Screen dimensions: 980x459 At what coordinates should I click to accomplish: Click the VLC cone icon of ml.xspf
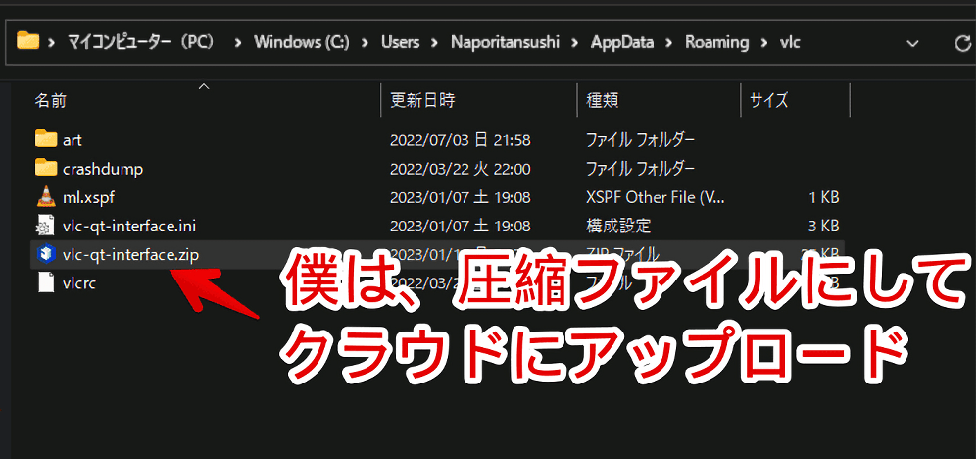pyautogui.click(x=46, y=196)
